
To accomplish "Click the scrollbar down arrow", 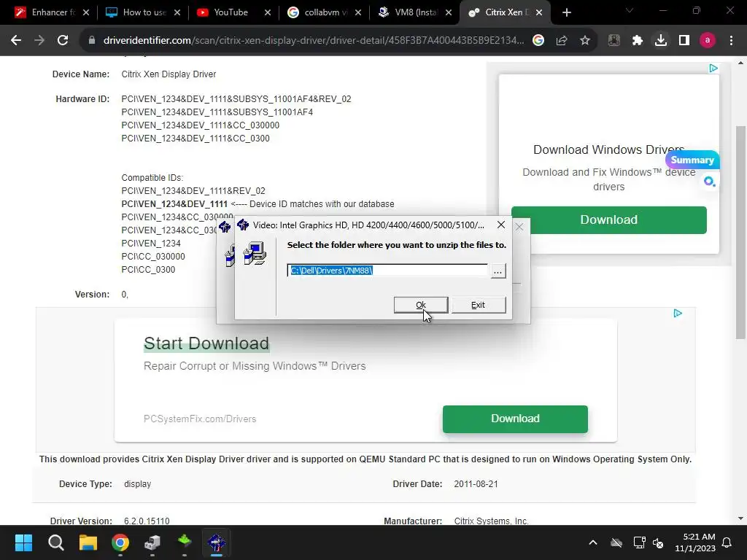I will [x=740, y=518].
